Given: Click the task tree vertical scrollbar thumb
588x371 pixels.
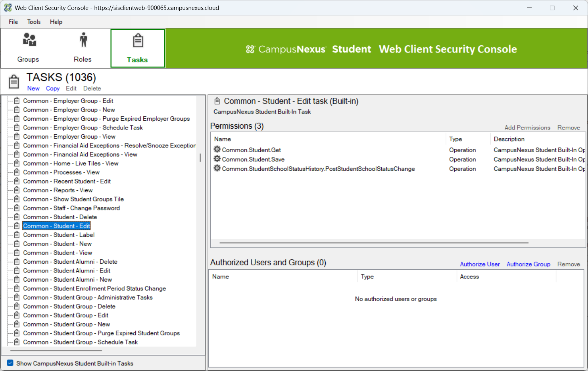Looking at the screenshot, I should [200, 158].
